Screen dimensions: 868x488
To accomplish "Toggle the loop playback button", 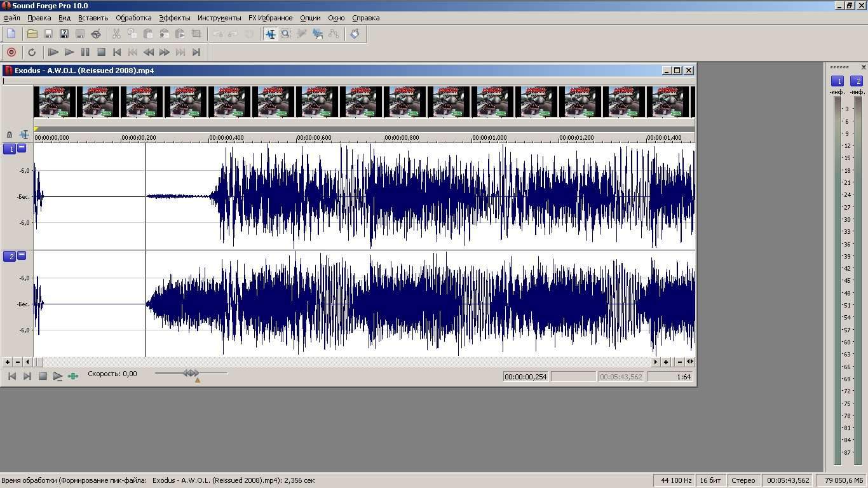I will click(x=32, y=52).
